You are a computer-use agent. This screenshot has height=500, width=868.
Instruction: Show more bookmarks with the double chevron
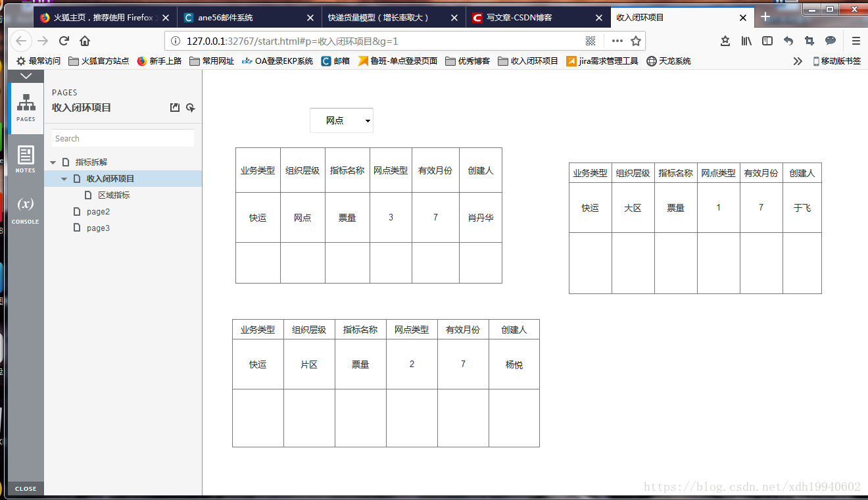(x=798, y=61)
